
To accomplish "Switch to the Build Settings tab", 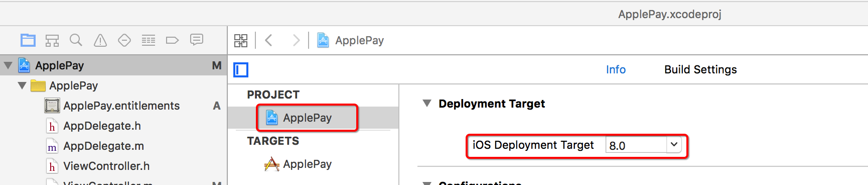I will click(x=700, y=70).
